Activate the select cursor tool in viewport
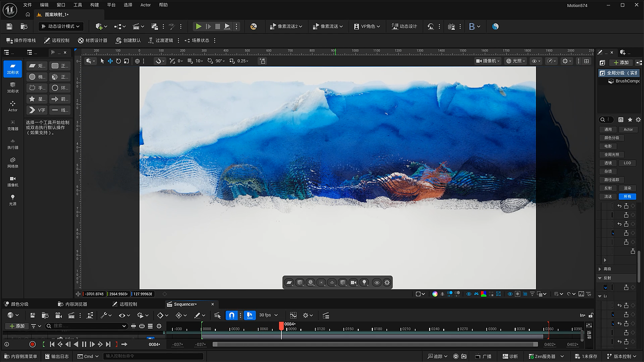The image size is (644, 362). click(x=102, y=61)
